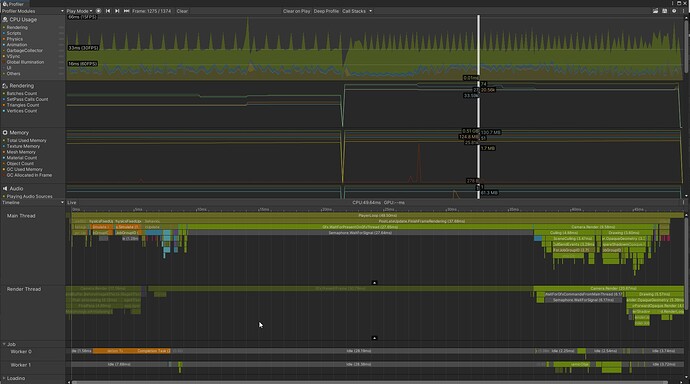Toggle Clear on Play
This screenshot has width=690, height=384.
[297, 11]
